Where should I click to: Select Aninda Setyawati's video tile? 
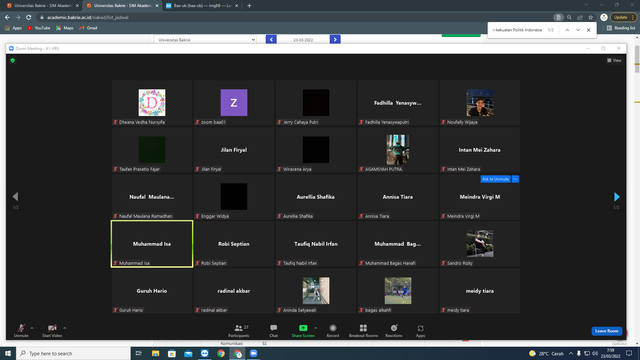pyautogui.click(x=316, y=291)
